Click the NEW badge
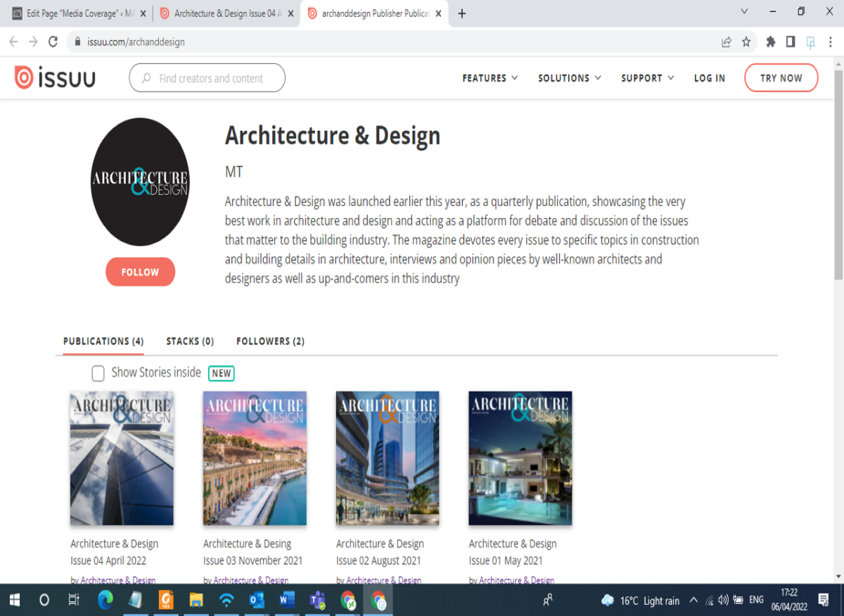Viewport: 844px width, 616px height. point(222,373)
